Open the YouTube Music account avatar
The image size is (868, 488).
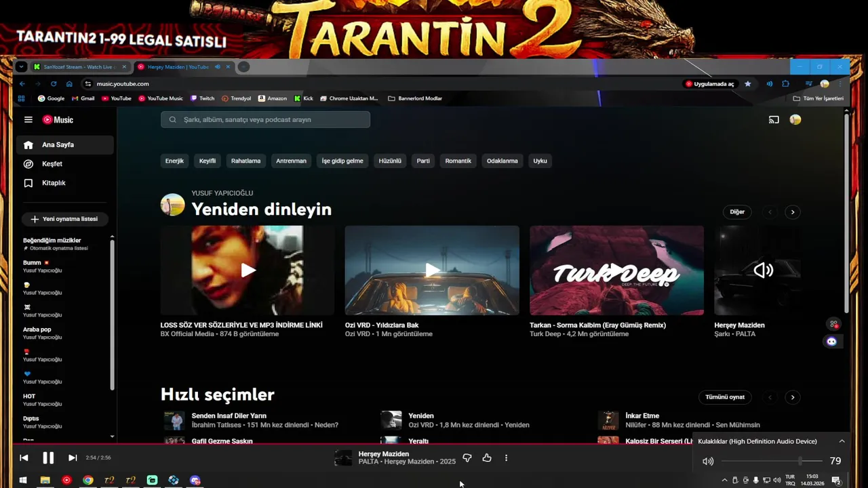pyautogui.click(x=795, y=119)
